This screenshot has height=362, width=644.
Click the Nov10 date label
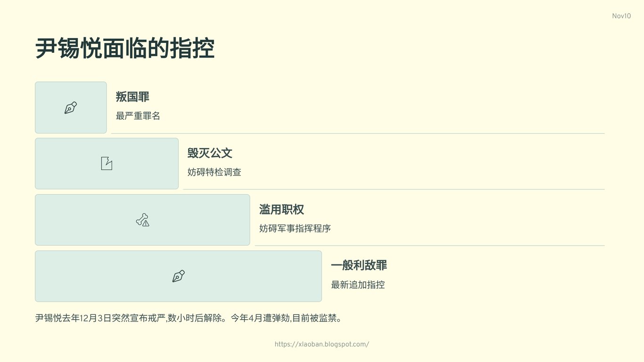click(621, 16)
